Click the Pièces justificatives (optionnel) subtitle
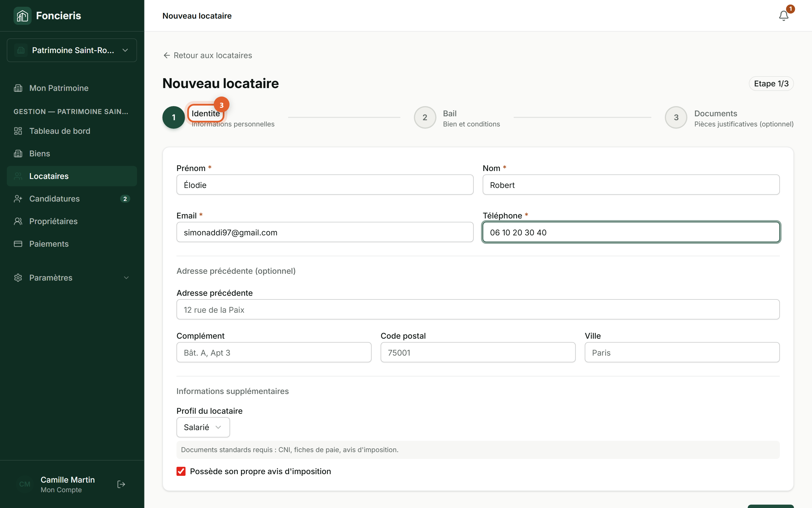The image size is (812, 508). (744, 124)
